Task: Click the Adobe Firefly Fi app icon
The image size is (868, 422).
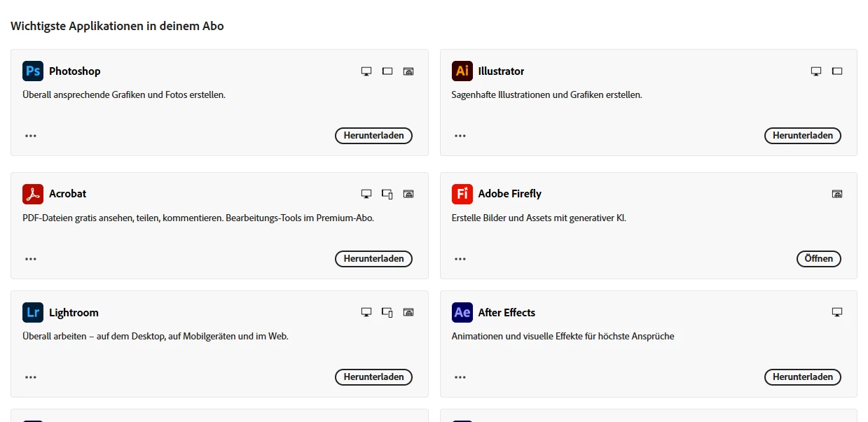Action: tap(462, 194)
